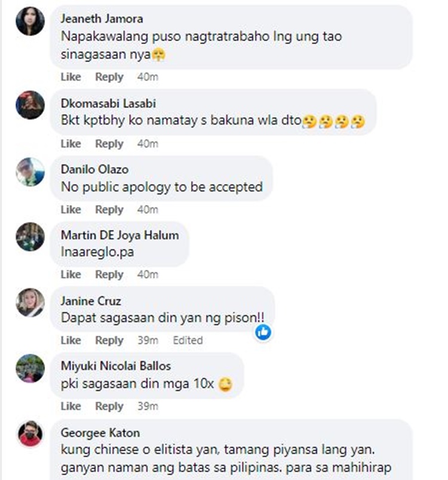Open the Danilo Olazo name link
448x480 pixels.
(94, 169)
